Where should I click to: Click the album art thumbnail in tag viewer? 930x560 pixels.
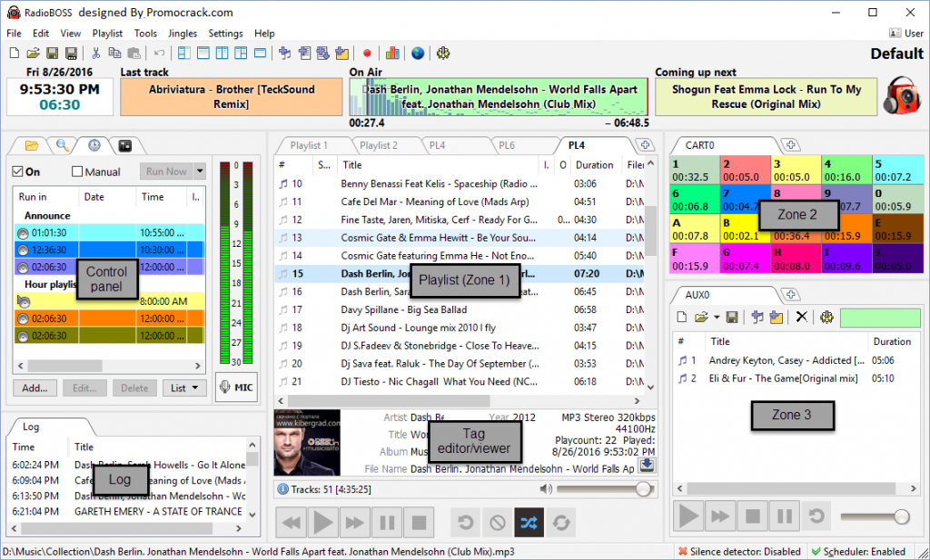(307, 443)
